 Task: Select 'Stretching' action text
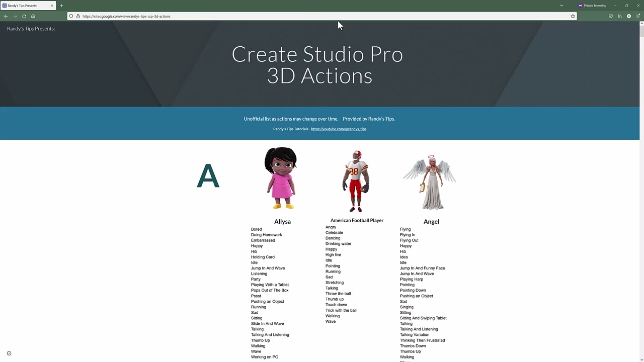pos(335,283)
